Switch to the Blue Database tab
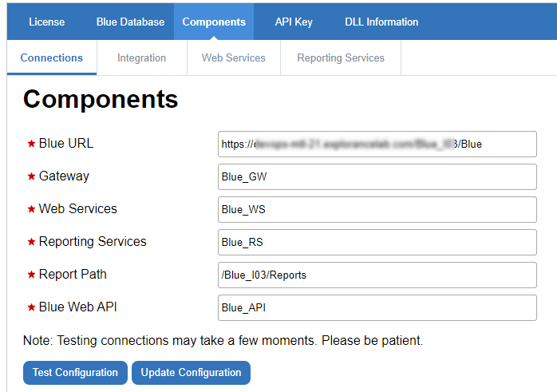Image resolution: width=557 pixels, height=392 pixels. click(130, 22)
